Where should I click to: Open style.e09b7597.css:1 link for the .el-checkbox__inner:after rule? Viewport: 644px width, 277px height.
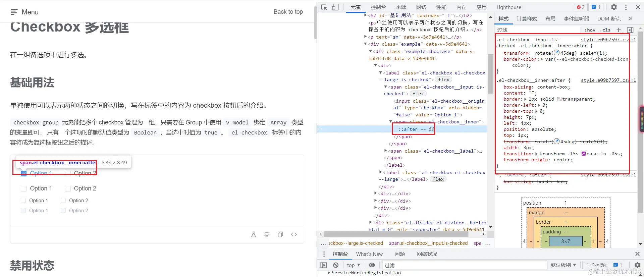point(608,80)
